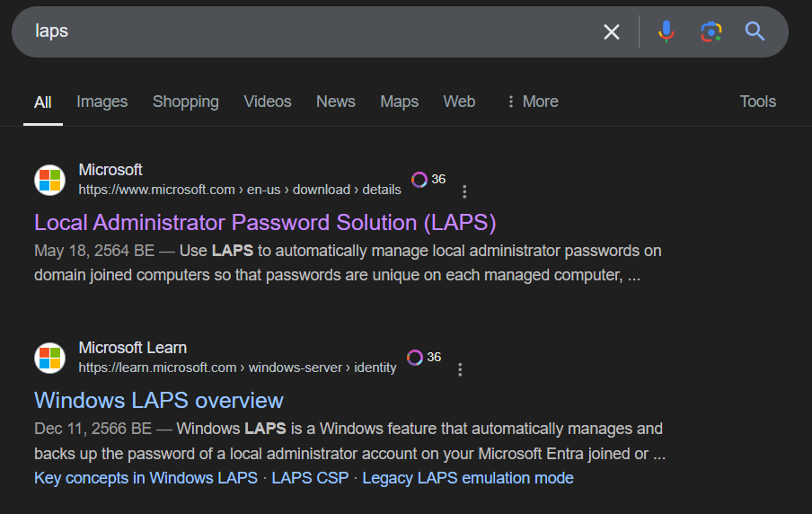The height and width of the screenshot is (514, 812).
Task: Click the score number 36 on Microsoft Learn result
Action: click(x=434, y=357)
